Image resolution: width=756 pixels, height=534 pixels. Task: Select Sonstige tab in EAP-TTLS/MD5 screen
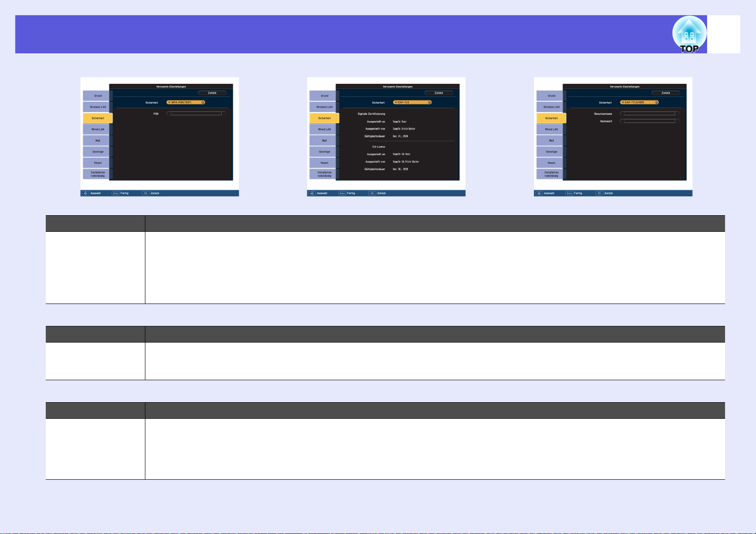[551, 152]
